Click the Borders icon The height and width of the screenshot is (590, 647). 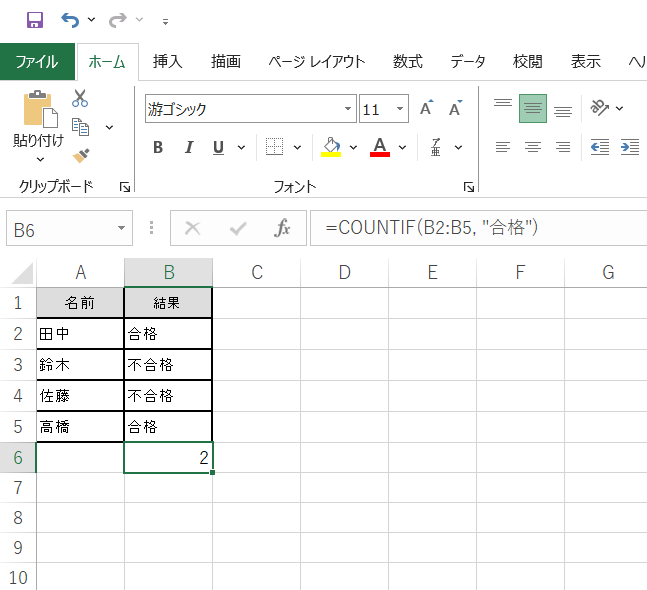click(273, 147)
